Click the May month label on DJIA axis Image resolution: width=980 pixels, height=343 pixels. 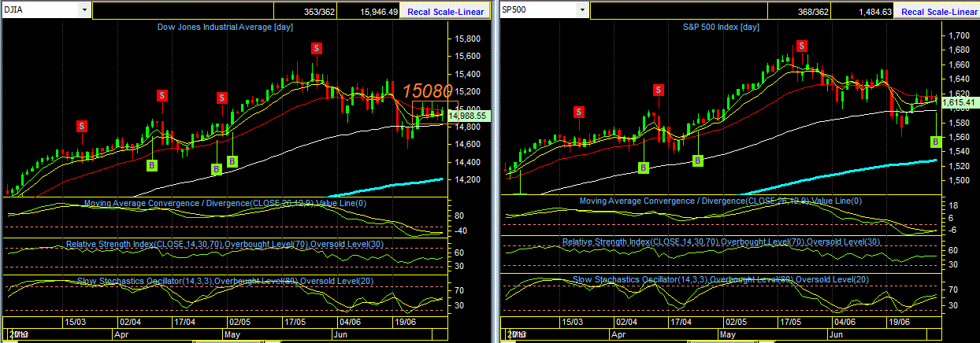point(232,334)
